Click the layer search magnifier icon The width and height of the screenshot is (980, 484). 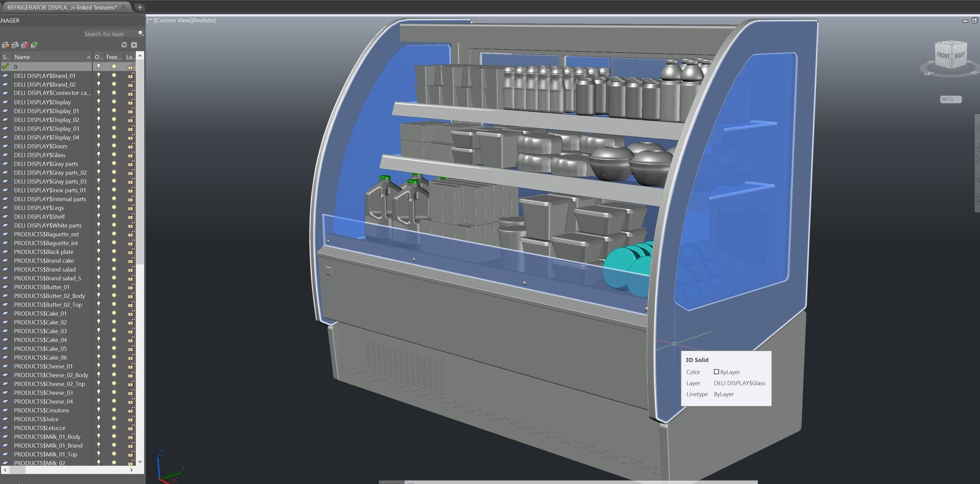click(x=141, y=34)
